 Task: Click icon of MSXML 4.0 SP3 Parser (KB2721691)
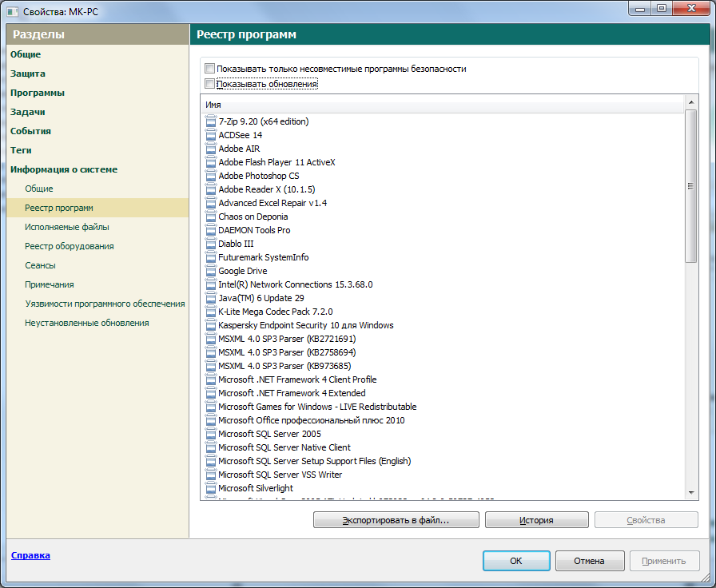pos(210,339)
